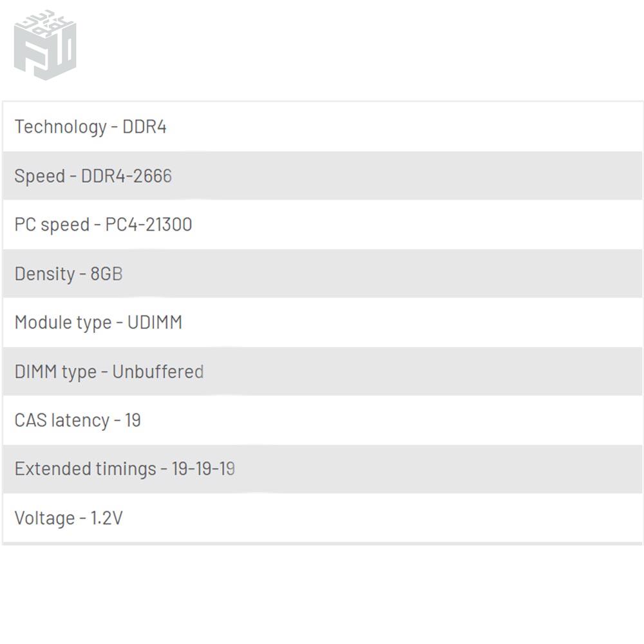Click the 'Speed' label text
Image resolution: width=644 pixels, height=644 pixels.
[x=39, y=176]
